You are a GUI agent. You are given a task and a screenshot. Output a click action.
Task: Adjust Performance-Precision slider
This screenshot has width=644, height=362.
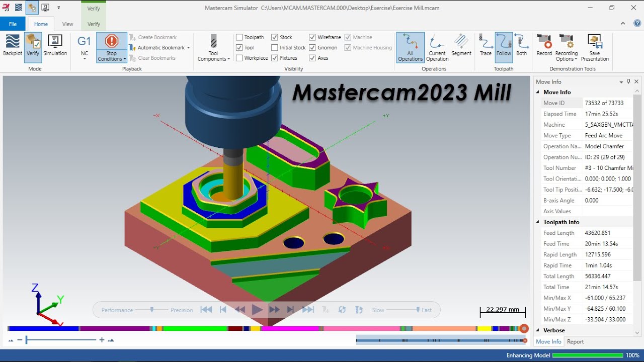pos(152,310)
